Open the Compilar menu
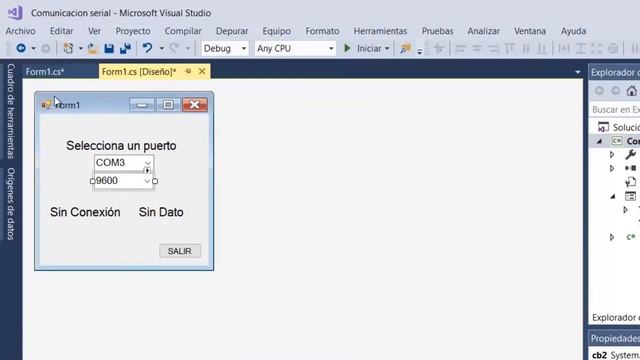The image size is (640, 360). point(183,31)
